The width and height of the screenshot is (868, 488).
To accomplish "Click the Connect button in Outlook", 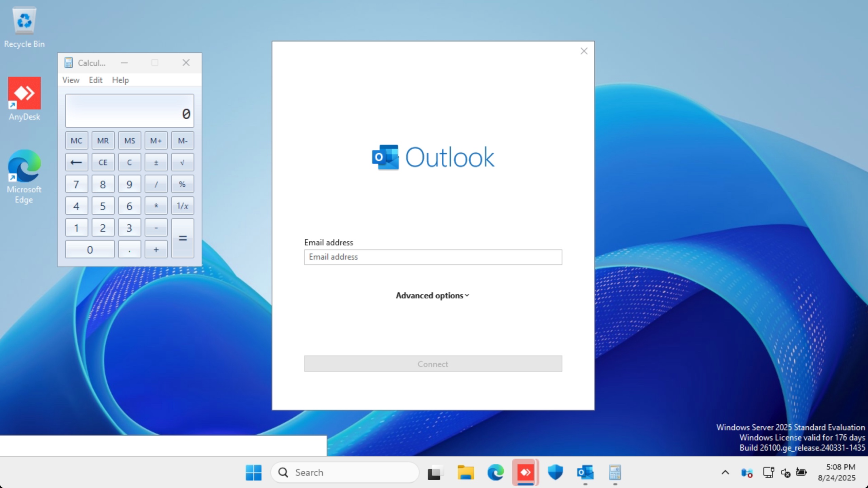I will [x=433, y=364].
